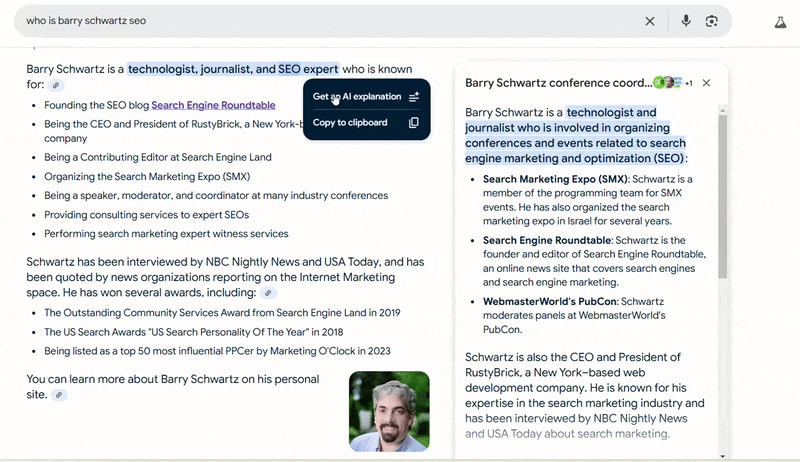Open source avatars with +1 in side panel
Viewport: 800px width, 462px height.
tap(673, 83)
